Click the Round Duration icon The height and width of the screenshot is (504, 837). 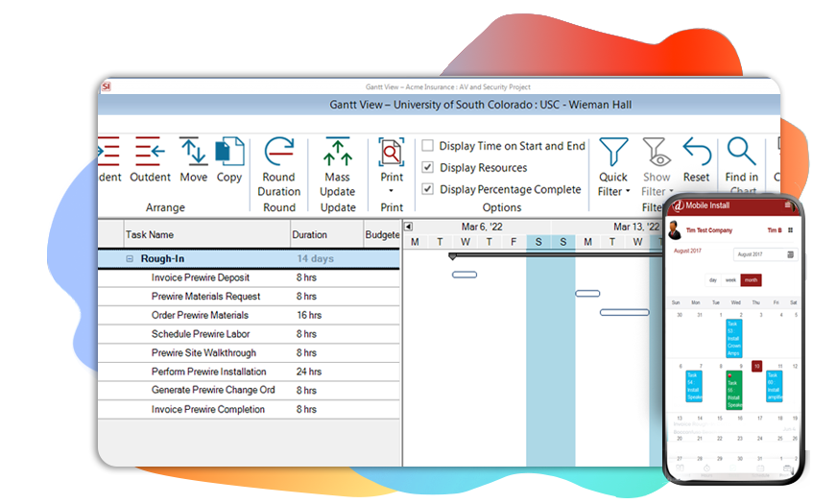click(x=279, y=152)
